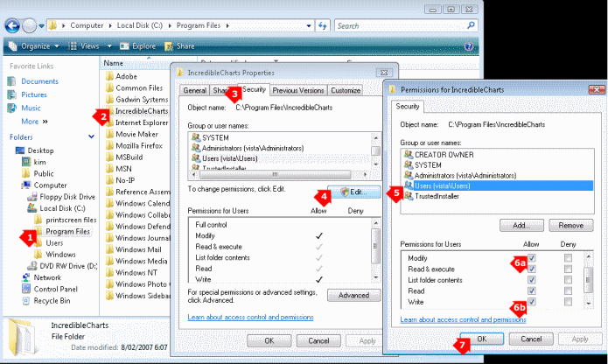This screenshot has height=364, width=608.
Task: Switch to the Previous Versions tab
Action: coord(298,90)
